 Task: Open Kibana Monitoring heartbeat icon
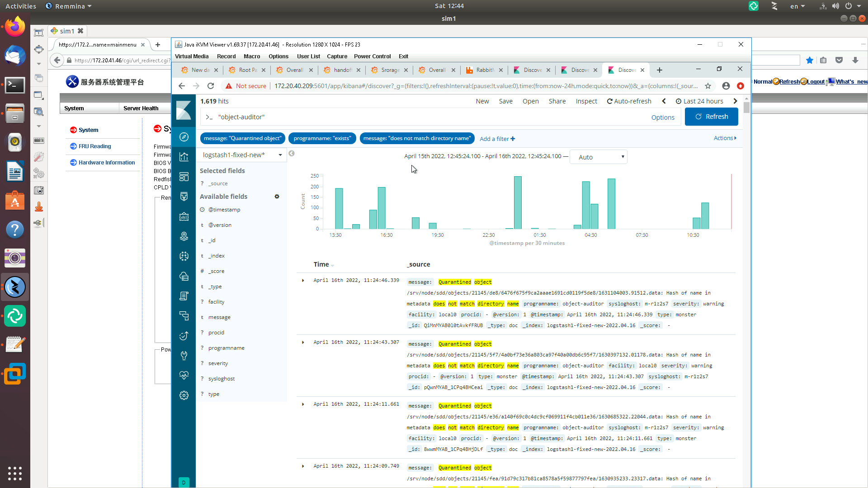[184, 375]
